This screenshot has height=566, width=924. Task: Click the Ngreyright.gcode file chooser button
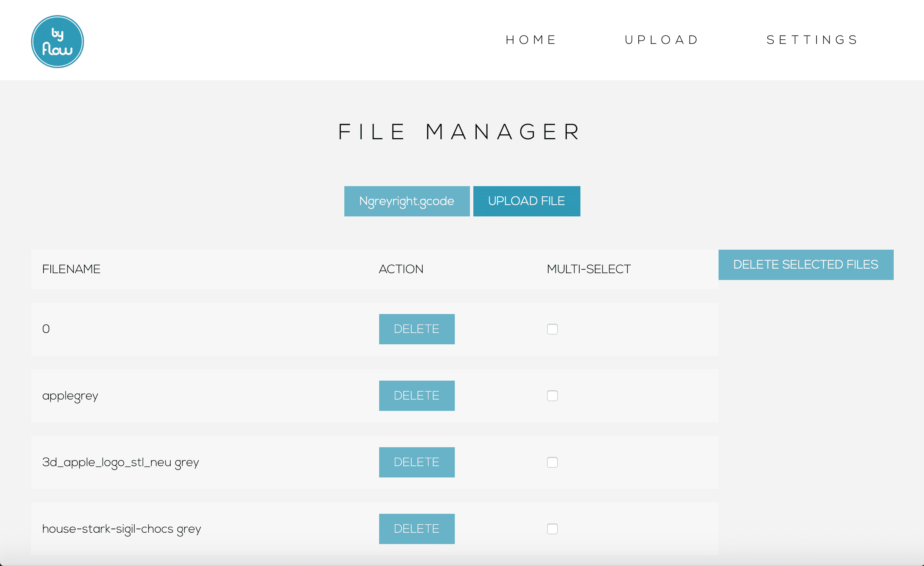pyautogui.click(x=407, y=201)
